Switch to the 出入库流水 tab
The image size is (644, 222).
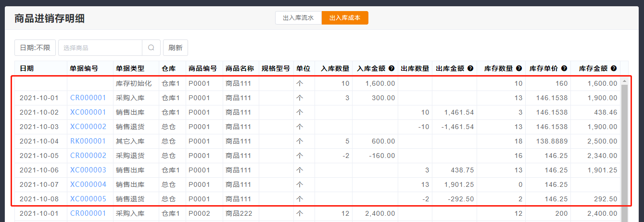pyautogui.click(x=298, y=18)
